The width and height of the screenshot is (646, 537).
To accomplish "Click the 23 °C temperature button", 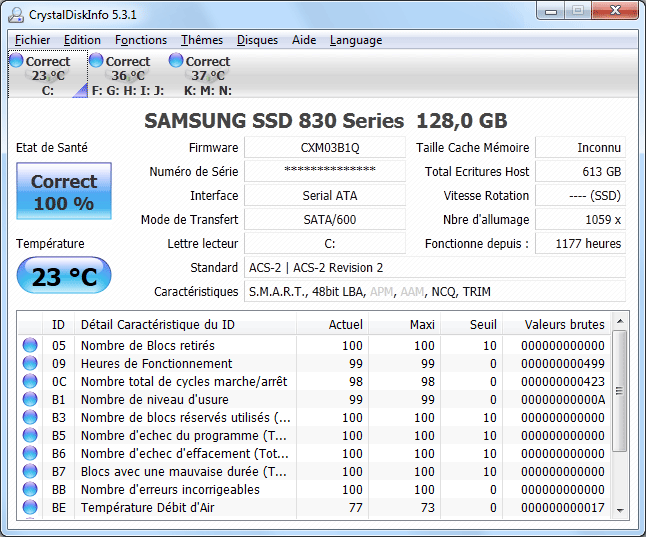I will pyautogui.click(x=64, y=275).
